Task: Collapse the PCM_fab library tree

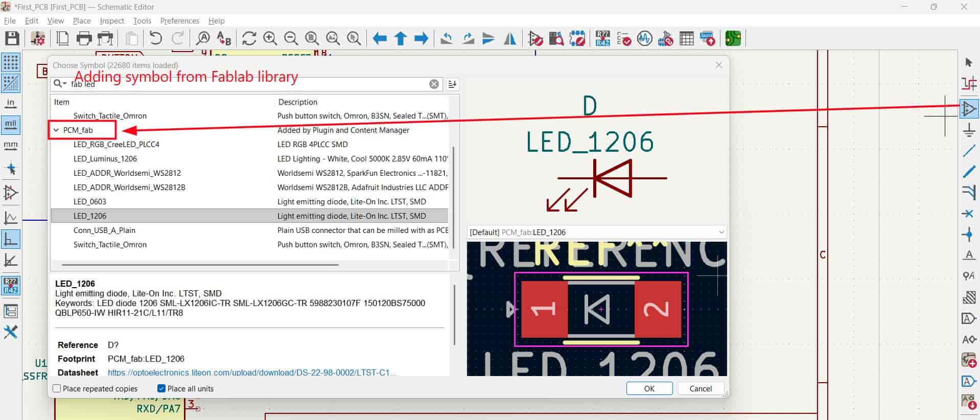Action: click(x=56, y=130)
